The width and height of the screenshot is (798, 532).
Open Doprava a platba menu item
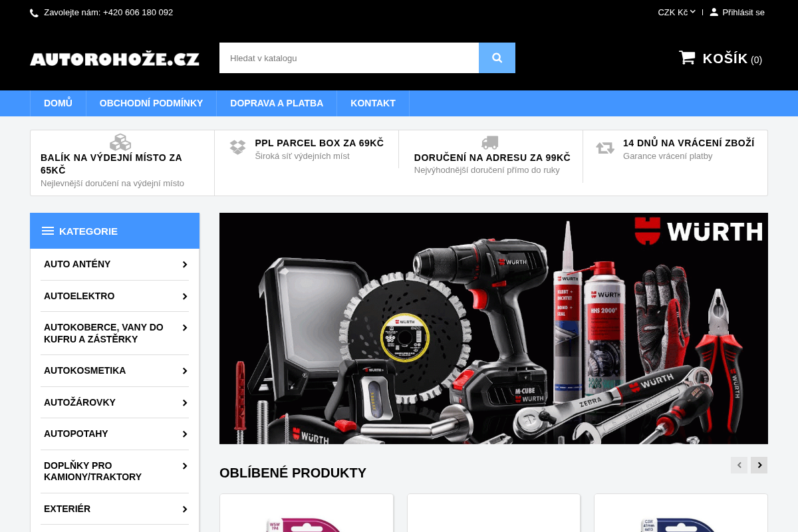[277, 103]
